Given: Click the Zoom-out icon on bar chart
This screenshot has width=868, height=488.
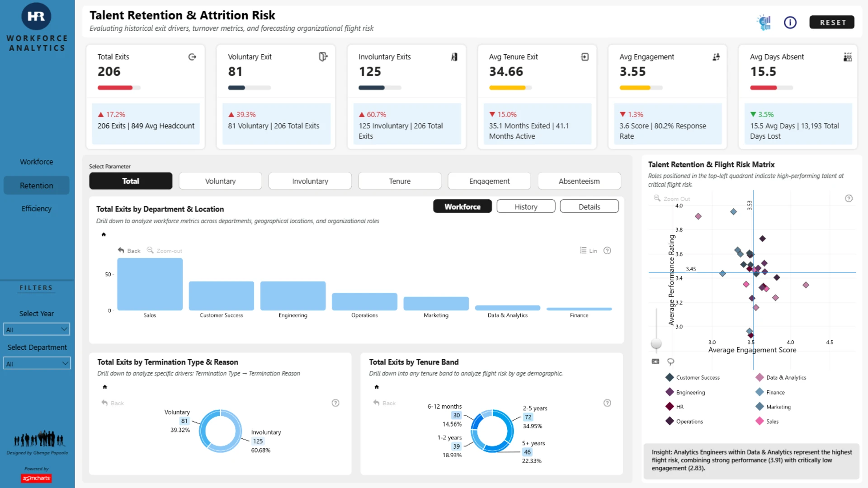Looking at the screenshot, I should [x=150, y=250].
